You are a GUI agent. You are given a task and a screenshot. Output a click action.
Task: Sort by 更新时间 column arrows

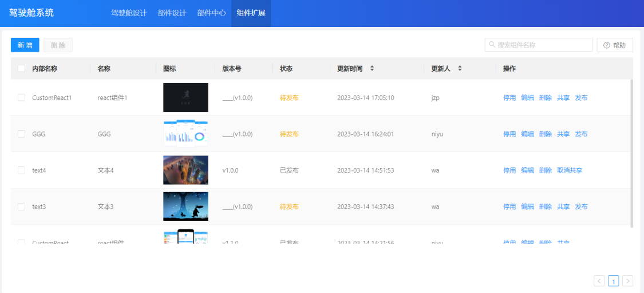pos(372,68)
